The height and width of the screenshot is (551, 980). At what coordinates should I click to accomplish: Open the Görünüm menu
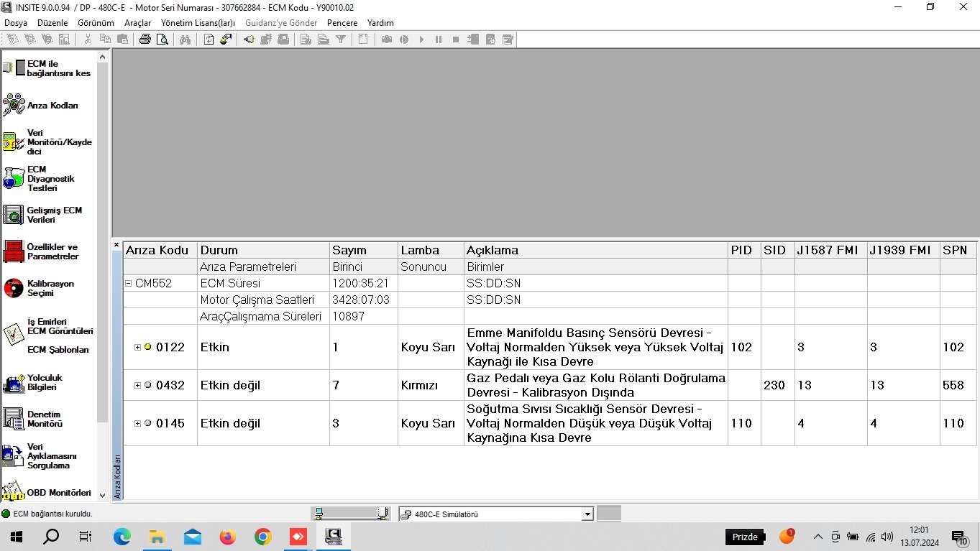click(96, 23)
